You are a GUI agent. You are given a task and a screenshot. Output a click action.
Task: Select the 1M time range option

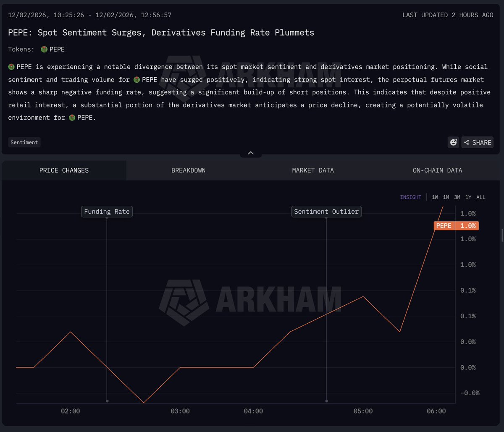(x=446, y=197)
